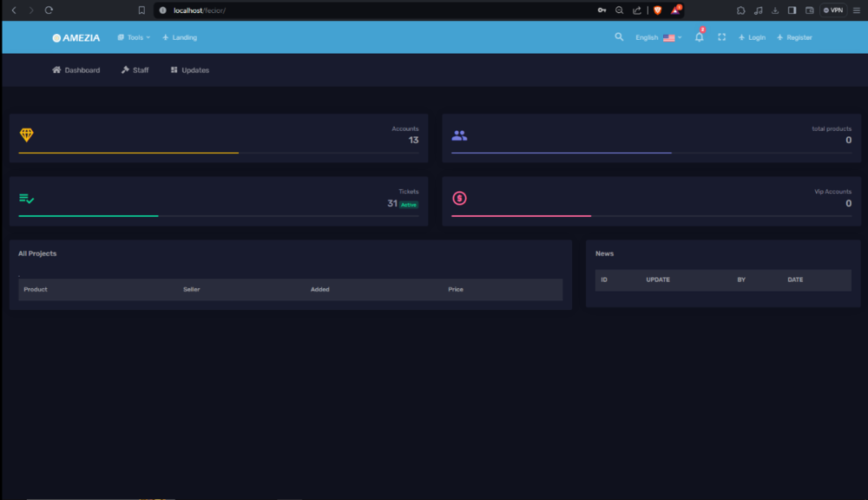
Task: Toggle the browser sidebar panel
Action: point(792,10)
